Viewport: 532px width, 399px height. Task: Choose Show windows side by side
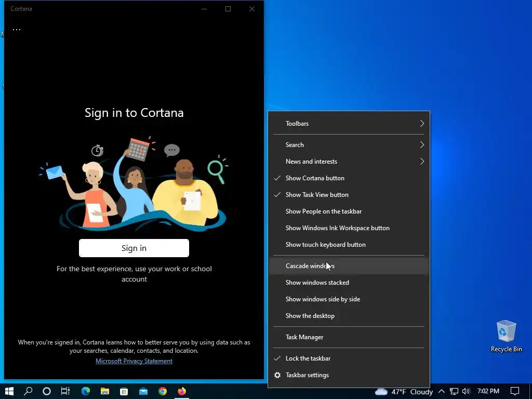click(x=349, y=299)
